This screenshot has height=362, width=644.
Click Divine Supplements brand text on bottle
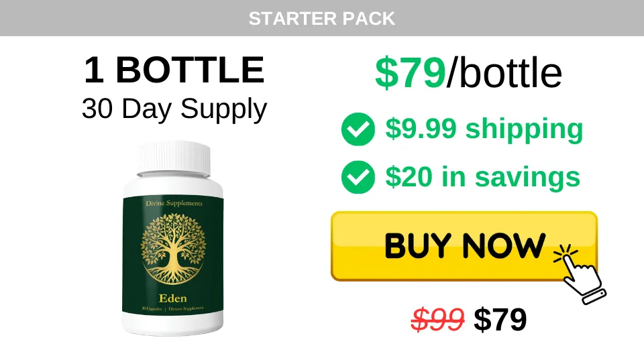point(174,204)
